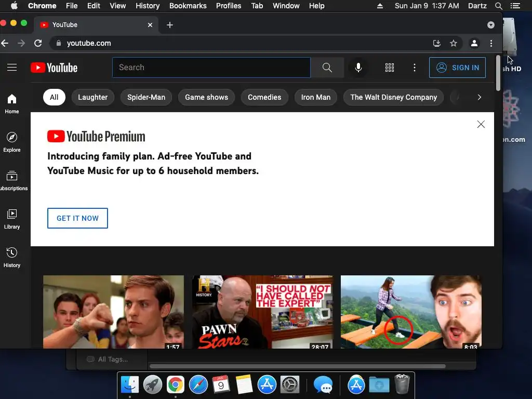The image size is (532, 399).
Task: Open the Profiles menu
Action: (229, 6)
